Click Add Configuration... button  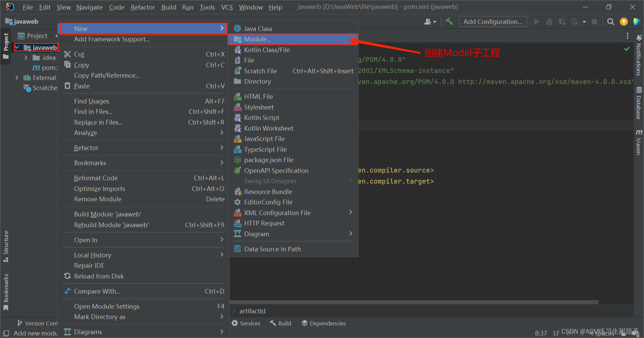[493, 22]
